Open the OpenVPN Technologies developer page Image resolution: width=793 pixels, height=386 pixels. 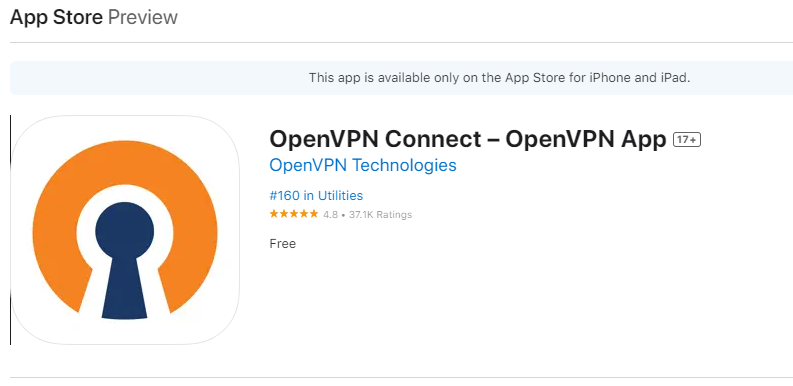(363, 165)
